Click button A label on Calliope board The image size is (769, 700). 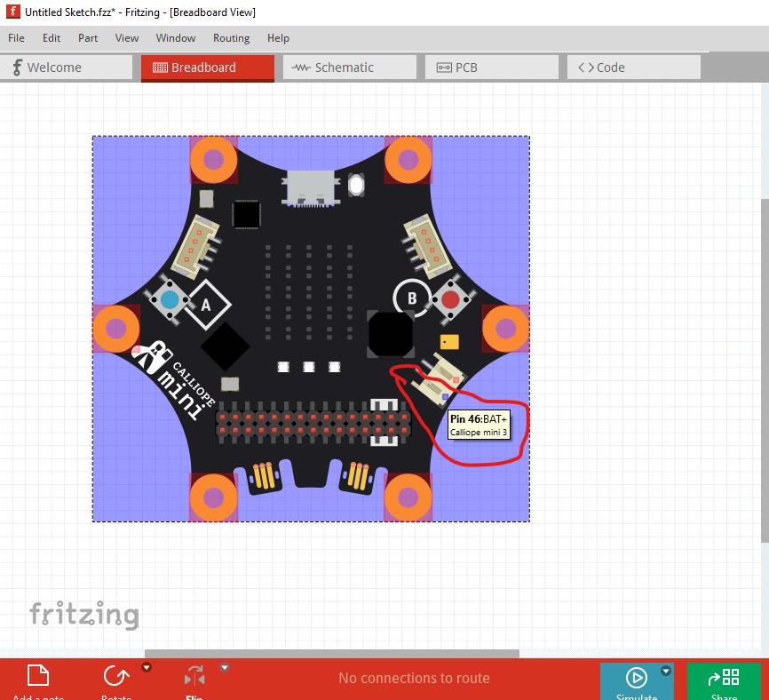207,305
